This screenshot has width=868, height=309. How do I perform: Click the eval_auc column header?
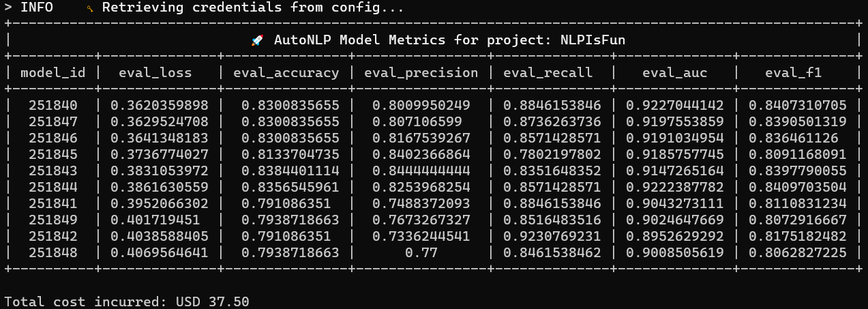pyautogui.click(x=675, y=72)
